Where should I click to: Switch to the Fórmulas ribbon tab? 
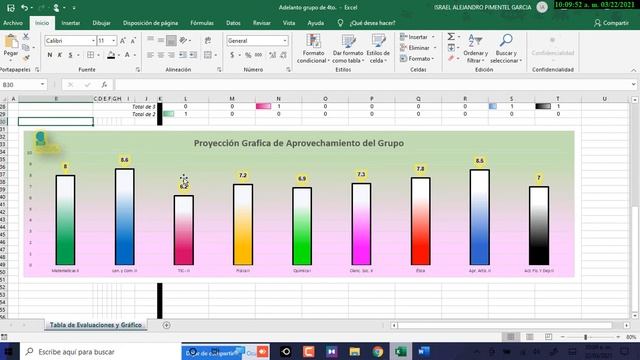click(x=202, y=23)
